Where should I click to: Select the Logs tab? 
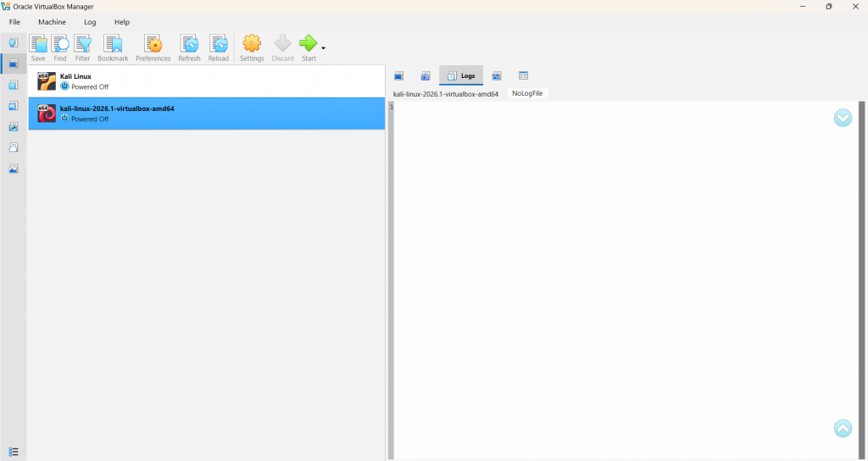(x=461, y=75)
